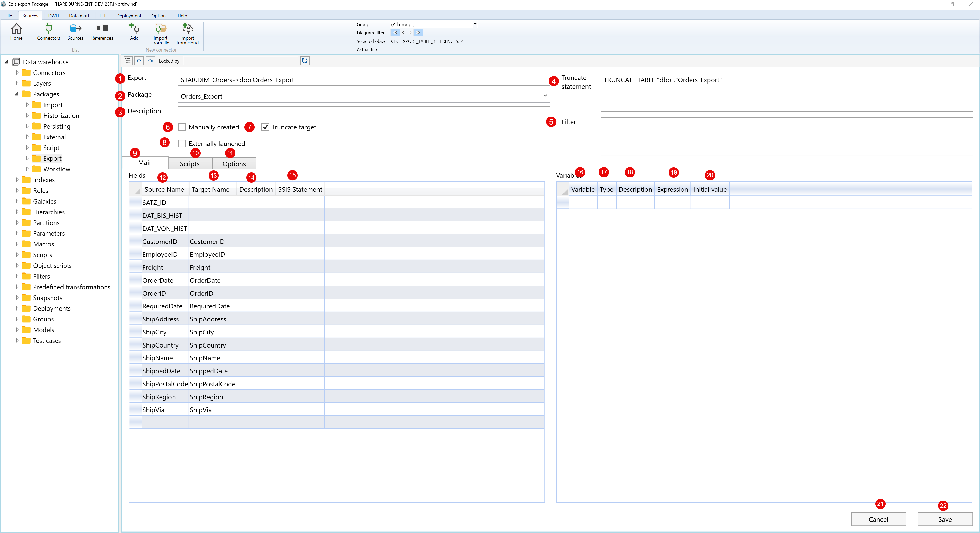The image size is (980, 533).
Task: Open the Deployment ribbon tab
Action: (x=129, y=16)
